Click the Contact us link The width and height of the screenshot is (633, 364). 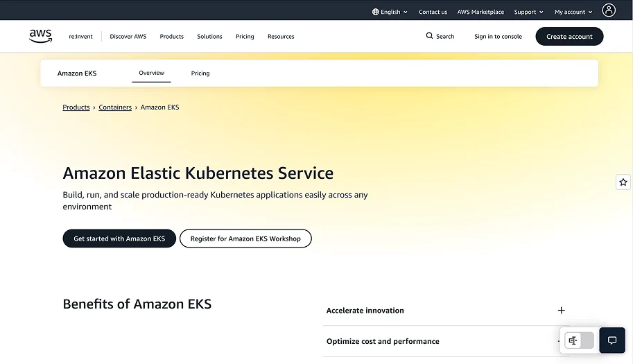433,12
